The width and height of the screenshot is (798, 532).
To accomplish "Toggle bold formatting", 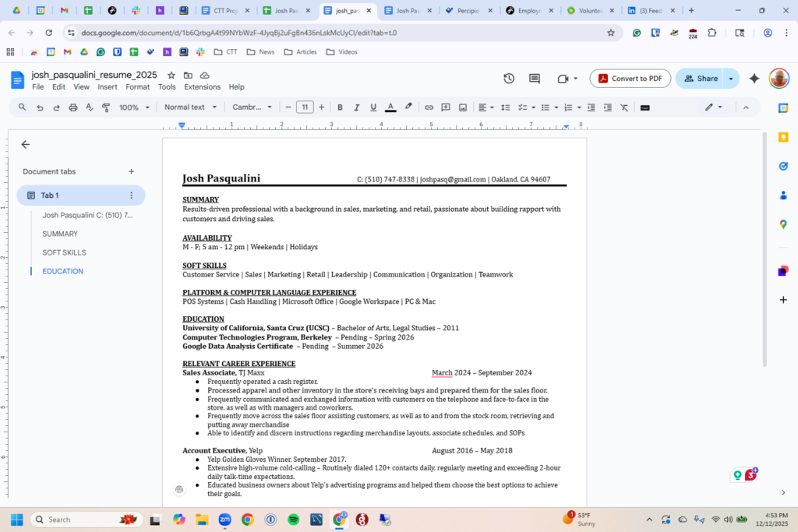I will (341, 107).
